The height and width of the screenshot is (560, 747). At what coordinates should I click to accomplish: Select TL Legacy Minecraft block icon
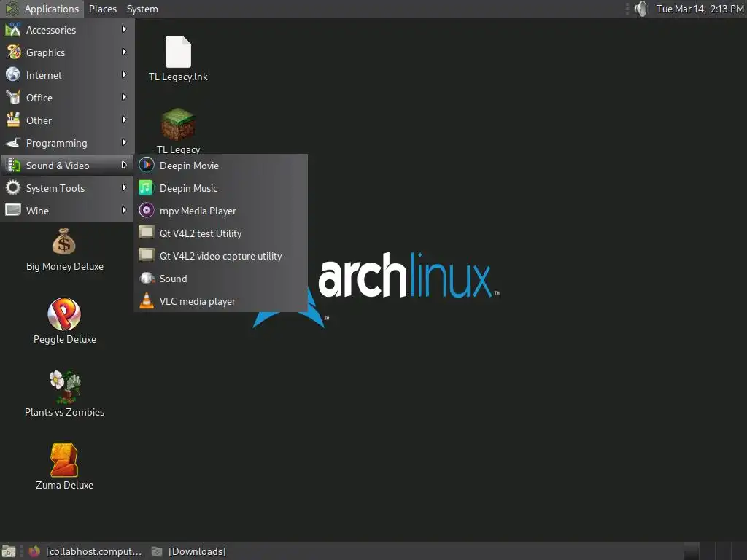(178, 124)
